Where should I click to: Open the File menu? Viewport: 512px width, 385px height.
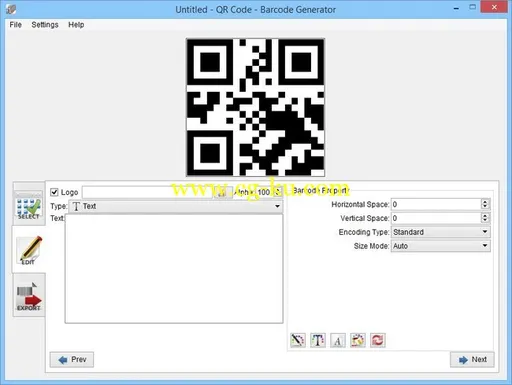(x=15, y=25)
